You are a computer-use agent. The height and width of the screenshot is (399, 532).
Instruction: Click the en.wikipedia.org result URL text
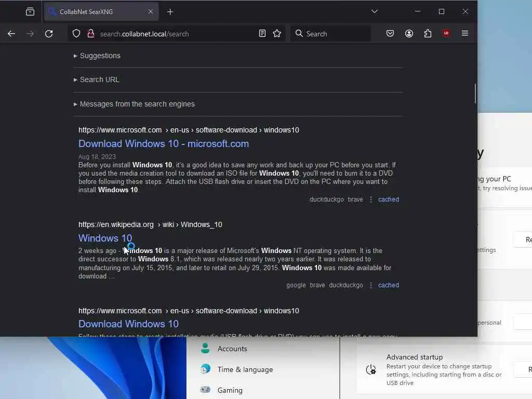150,224
